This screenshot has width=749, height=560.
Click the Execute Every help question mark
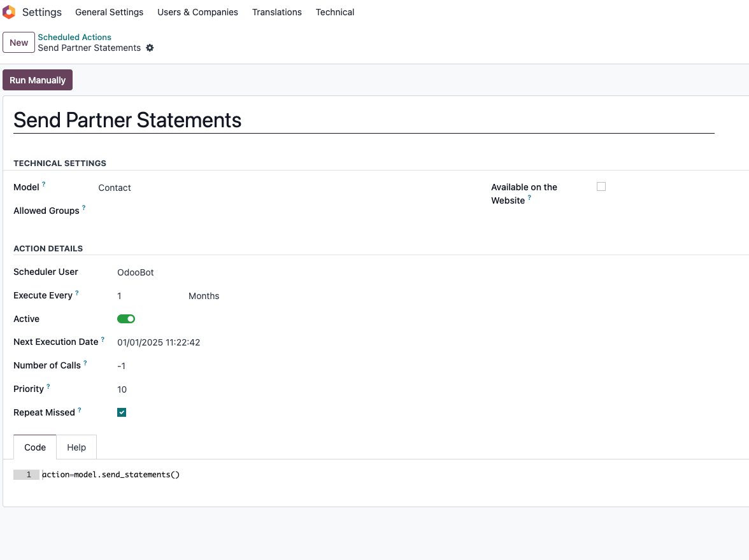pyautogui.click(x=77, y=293)
